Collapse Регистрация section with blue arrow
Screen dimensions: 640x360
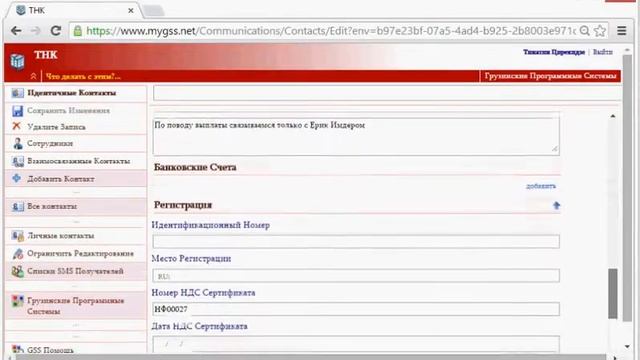[556, 205]
